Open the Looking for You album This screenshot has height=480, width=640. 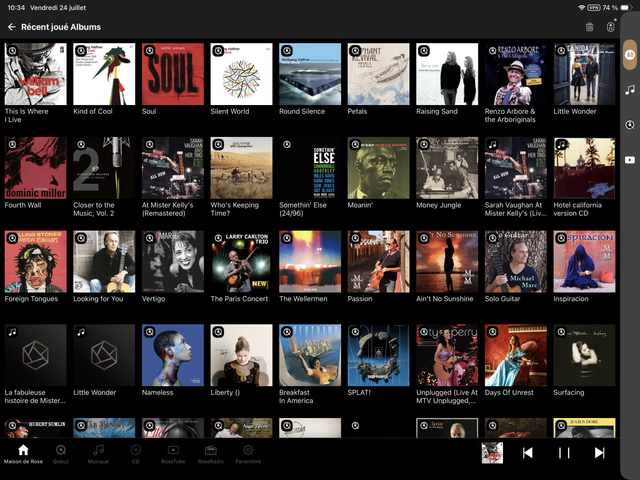(x=104, y=261)
